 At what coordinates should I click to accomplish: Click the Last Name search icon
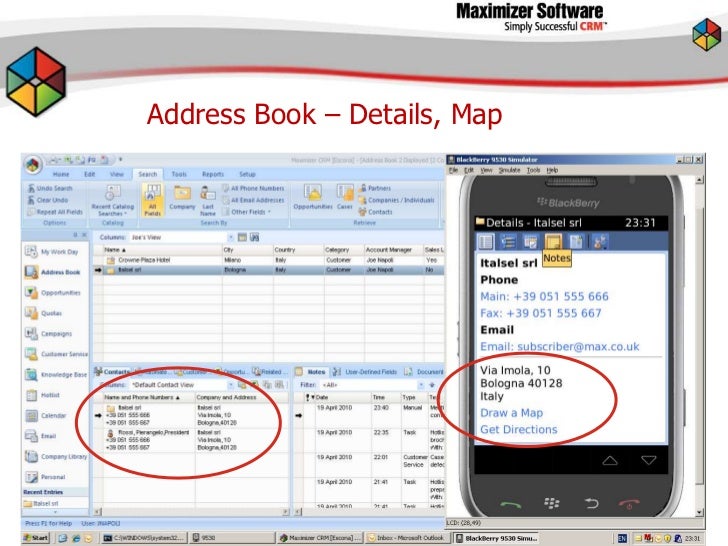[x=208, y=200]
